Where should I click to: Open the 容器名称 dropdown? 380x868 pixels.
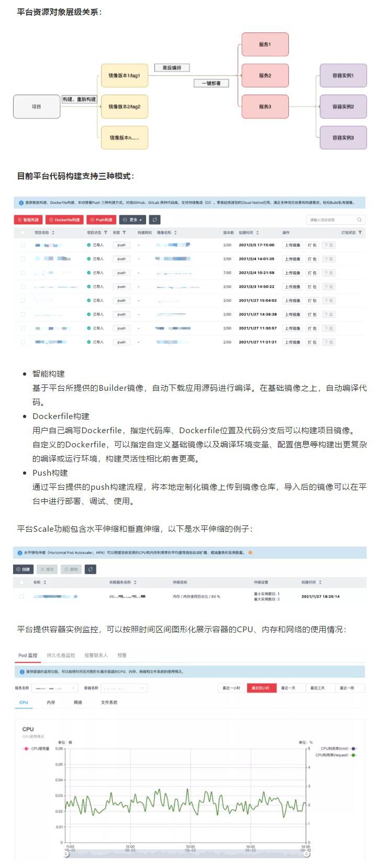pos(124,688)
